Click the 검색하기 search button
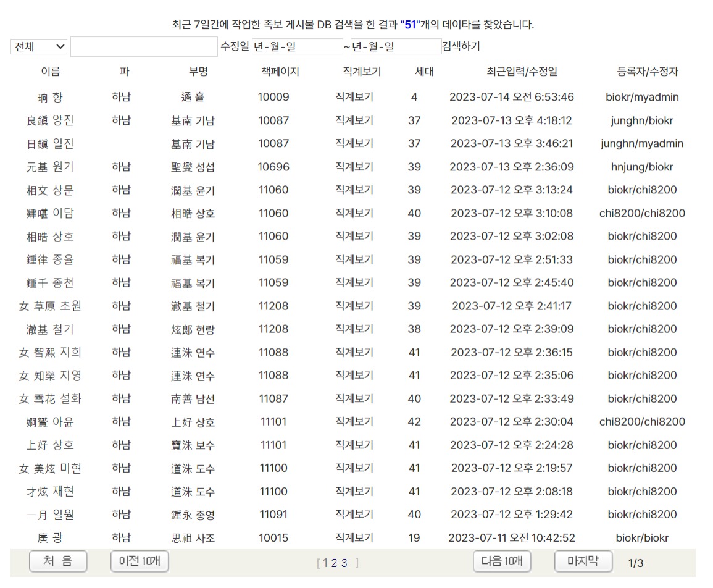 click(462, 46)
